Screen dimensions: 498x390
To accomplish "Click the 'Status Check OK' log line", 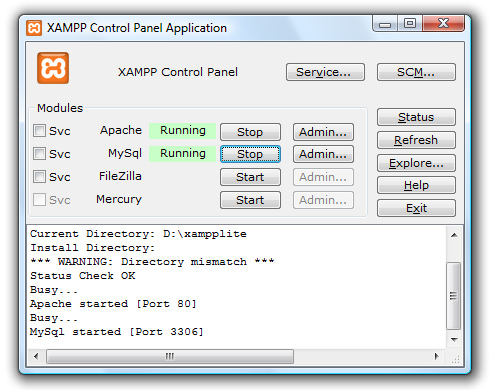I will coord(83,276).
